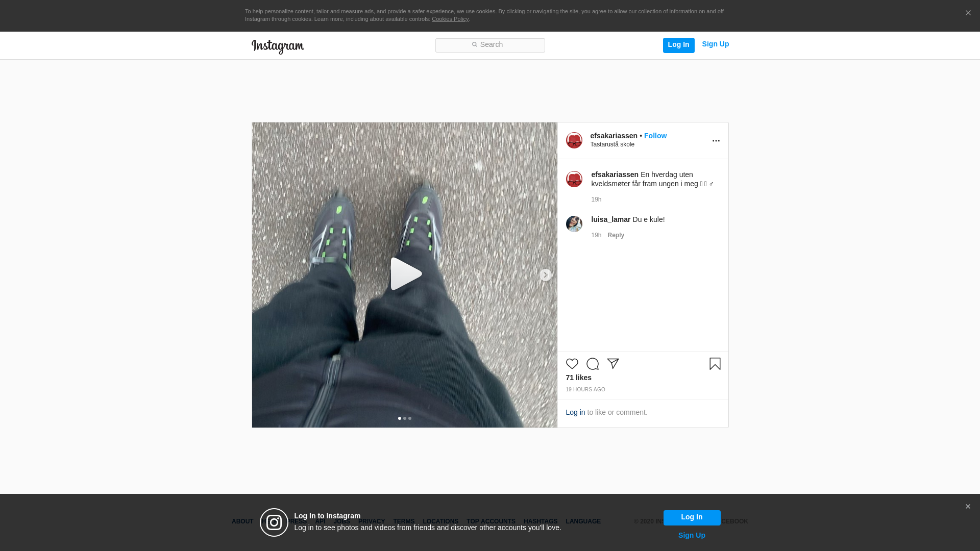Select first carousel dot indicator
Image resolution: width=980 pixels, height=551 pixels.
[399, 418]
